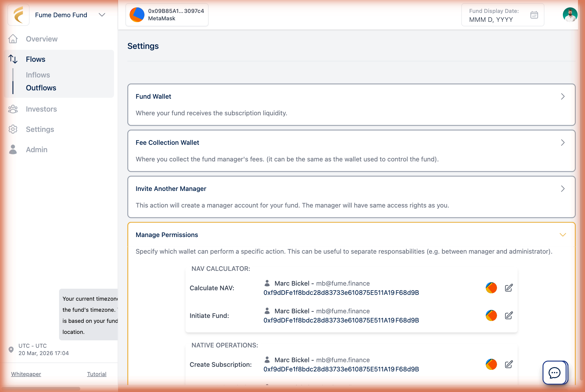Edit the Calculate NAV permission
Image resolution: width=585 pixels, height=392 pixels.
point(509,288)
